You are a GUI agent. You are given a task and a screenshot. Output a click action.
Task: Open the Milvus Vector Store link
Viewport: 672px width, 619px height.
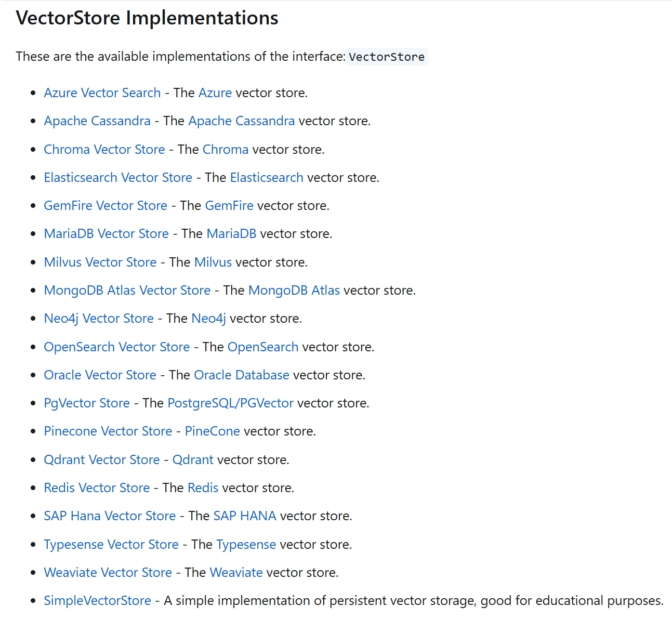tap(100, 262)
